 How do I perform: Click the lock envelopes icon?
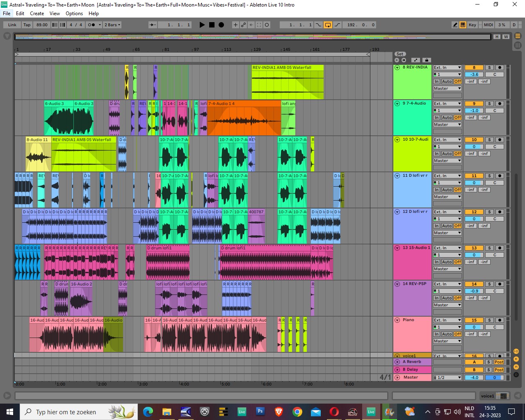[x=426, y=60]
